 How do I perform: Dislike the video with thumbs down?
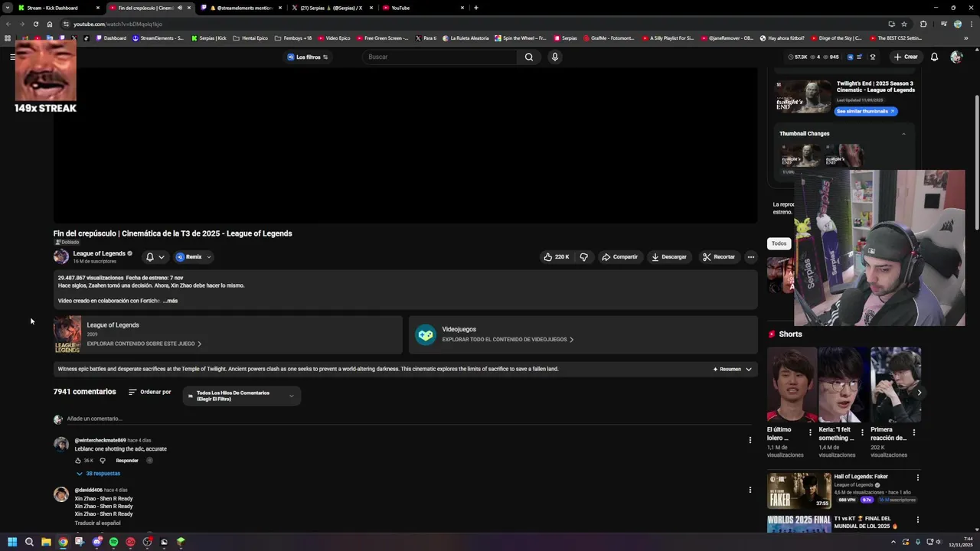(x=583, y=257)
